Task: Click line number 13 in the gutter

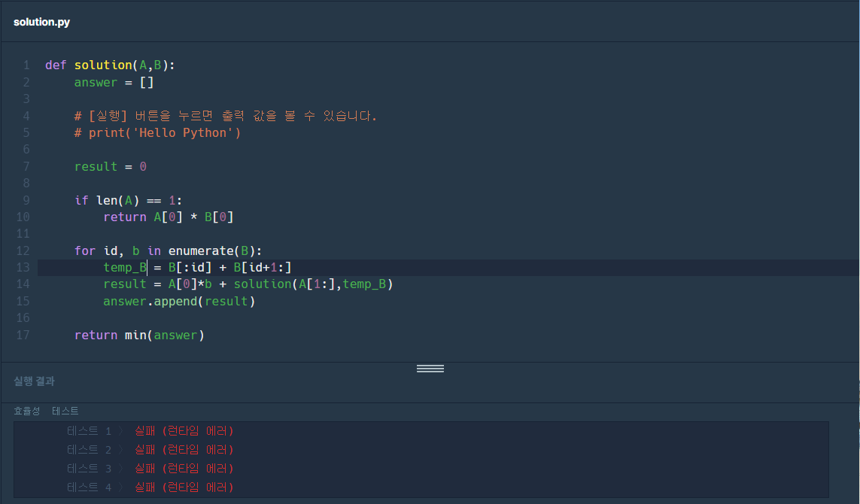Action: pos(23,268)
